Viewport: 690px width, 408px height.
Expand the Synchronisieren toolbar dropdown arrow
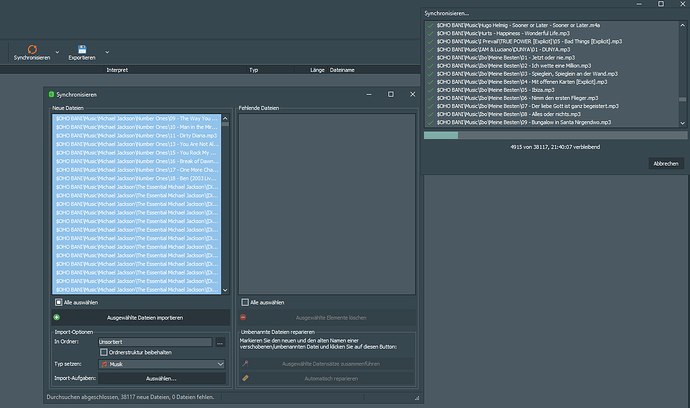[x=56, y=51]
